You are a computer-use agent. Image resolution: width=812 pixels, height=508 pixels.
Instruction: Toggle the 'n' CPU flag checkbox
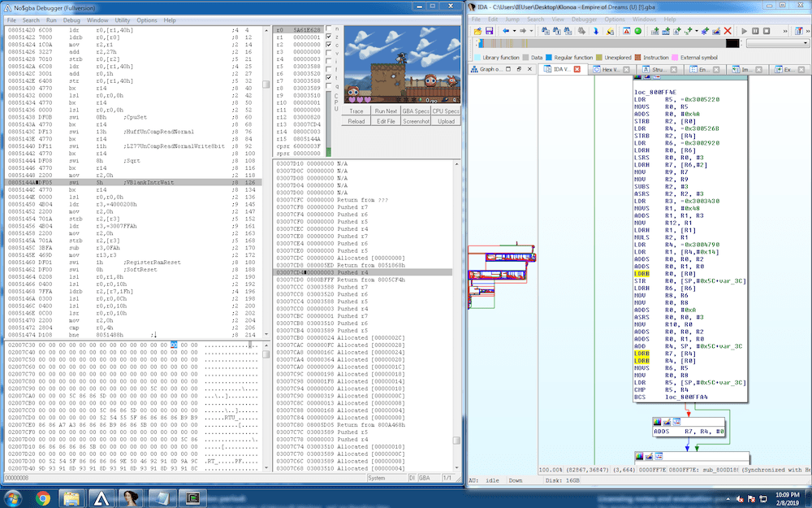click(328, 29)
